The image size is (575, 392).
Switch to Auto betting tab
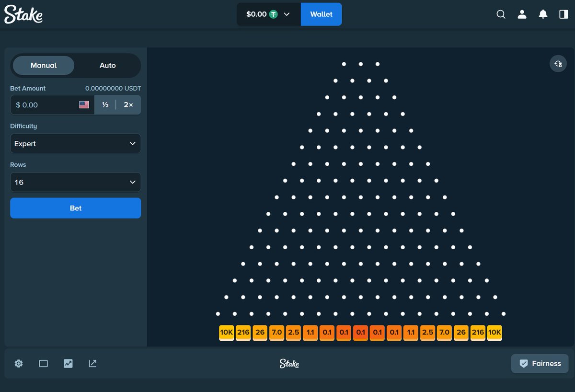pos(108,66)
